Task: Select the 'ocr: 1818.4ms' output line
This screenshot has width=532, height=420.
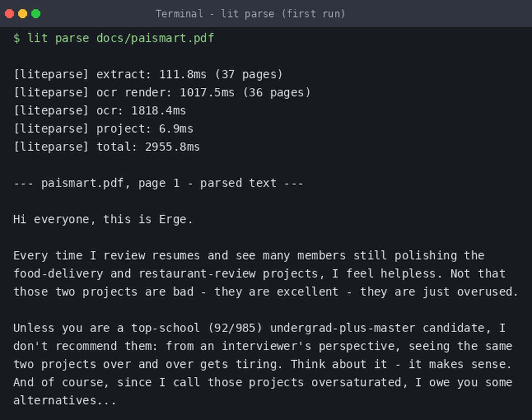Action: 100,111
